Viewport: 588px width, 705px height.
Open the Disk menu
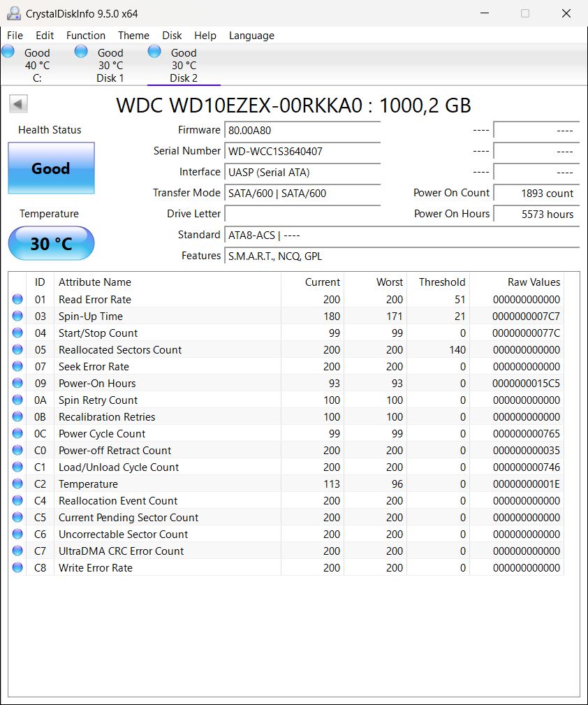[x=172, y=35]
